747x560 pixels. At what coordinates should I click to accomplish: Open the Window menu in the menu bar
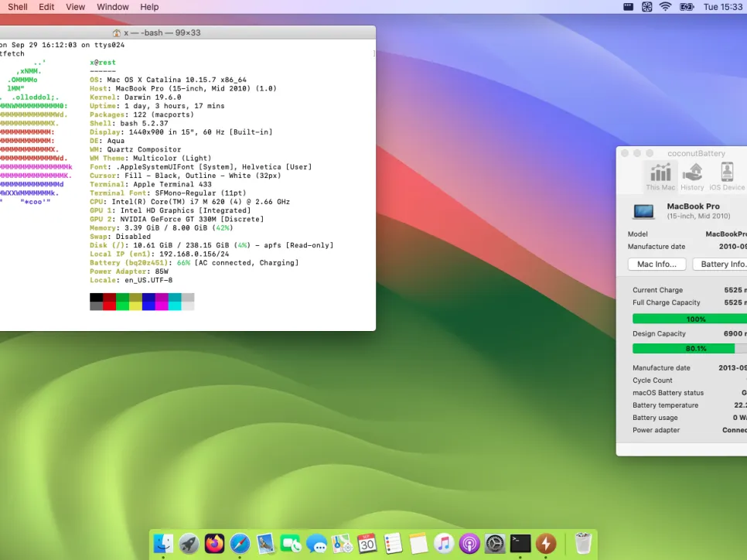click(x=113, y=7)
